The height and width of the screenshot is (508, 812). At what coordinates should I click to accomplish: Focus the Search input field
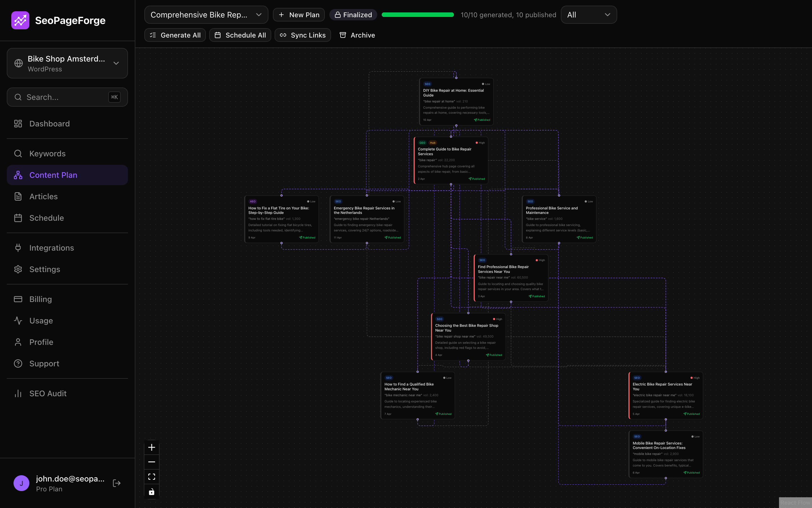[x=67, y=97]
